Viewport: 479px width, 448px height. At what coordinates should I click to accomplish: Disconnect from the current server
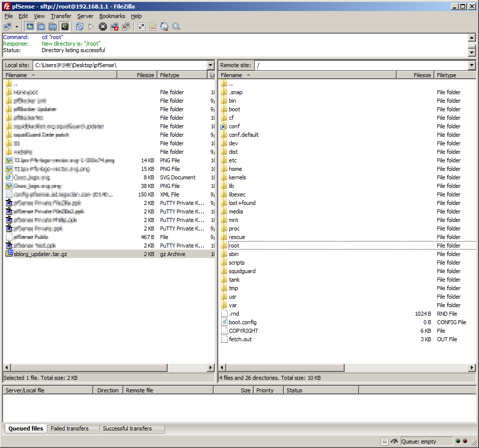114,27
